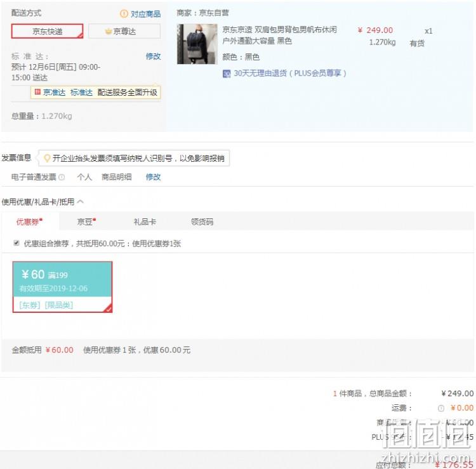Click the 总重量: 1.270kg text
This screenshot has height=469, width=476.
(42, 116)
